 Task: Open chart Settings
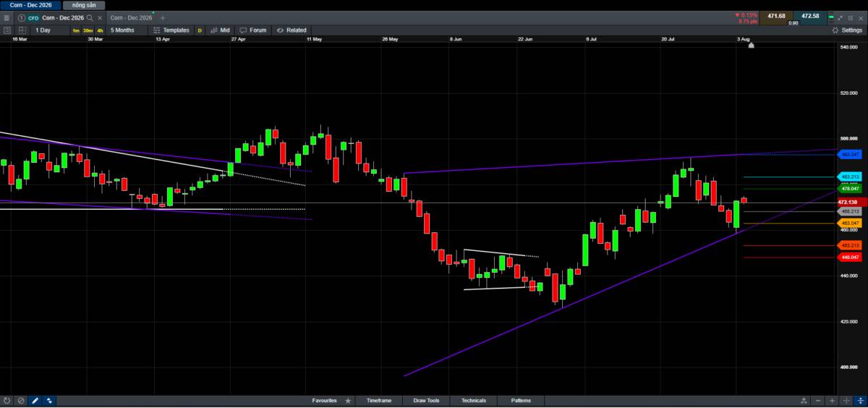point(847,30)
